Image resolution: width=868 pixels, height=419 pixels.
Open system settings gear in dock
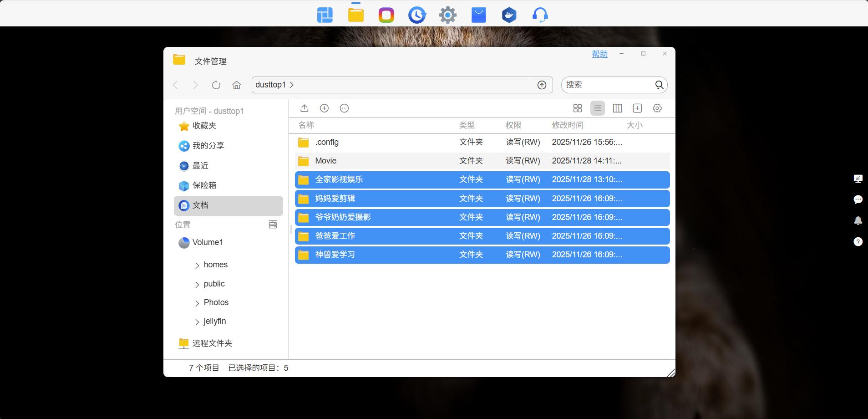(448, 15)
